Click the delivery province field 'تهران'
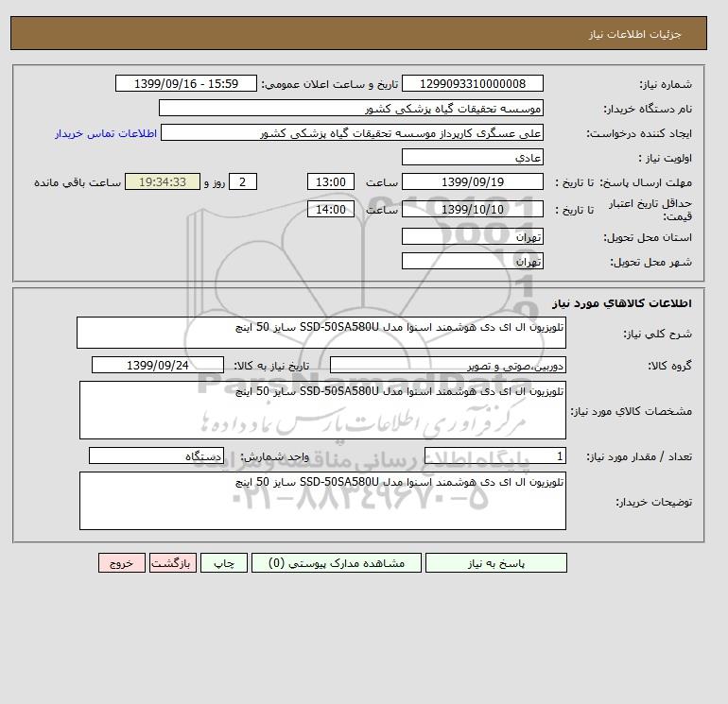 tap(472, 236)
